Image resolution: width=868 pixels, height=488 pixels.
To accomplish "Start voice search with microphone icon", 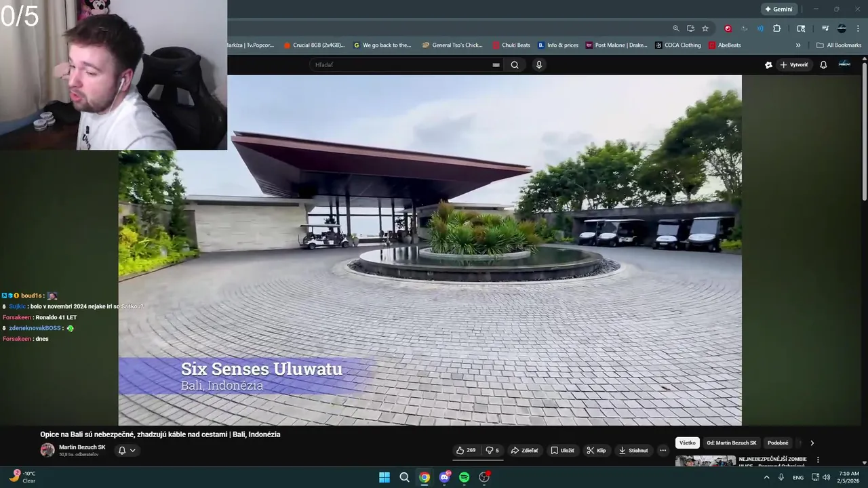I will [x=539, y=65].
